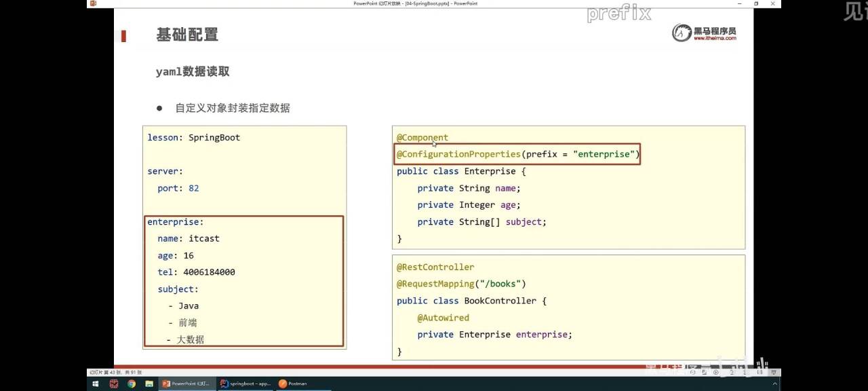Minimize the PowerPoint window
This screenshot has height=391, width=868.
(740, 3)
